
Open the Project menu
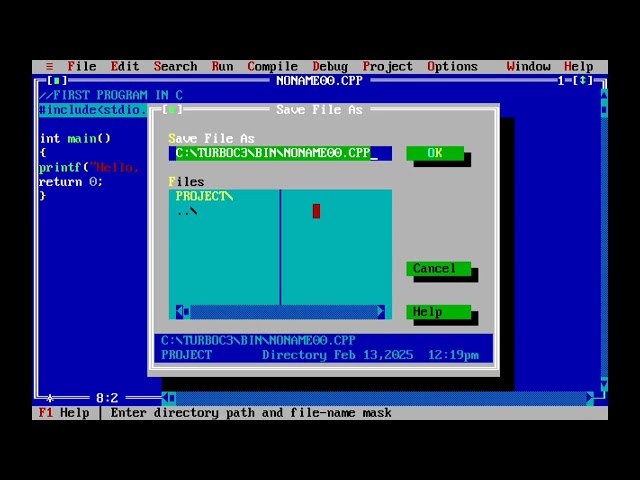point(387,67)
